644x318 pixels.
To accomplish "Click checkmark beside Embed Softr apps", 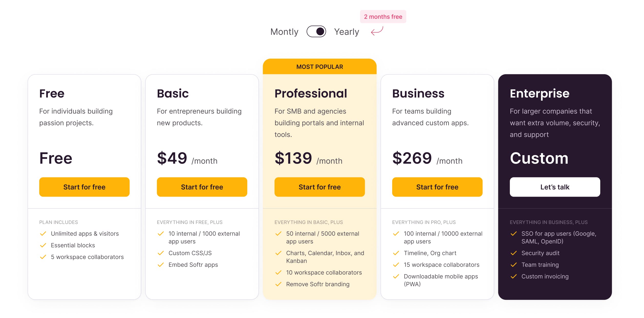I will [x=161, y=265].
